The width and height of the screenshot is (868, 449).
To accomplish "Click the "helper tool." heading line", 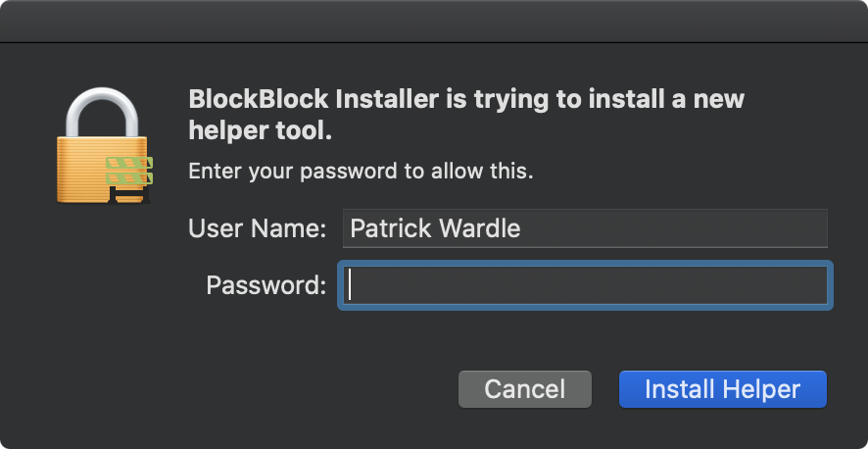I will click(x=261, y=131).
